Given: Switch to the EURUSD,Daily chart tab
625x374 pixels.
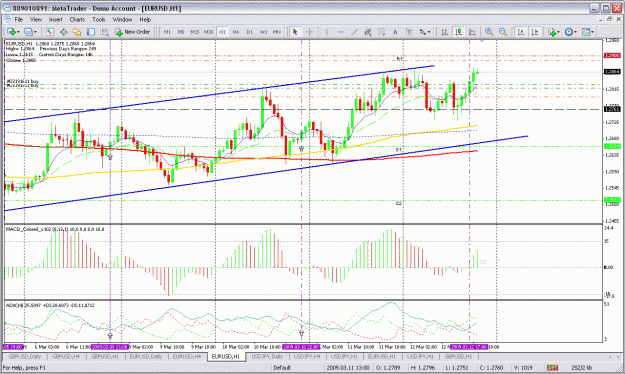Looking at the screenshot, I should (x=146, y=356).
